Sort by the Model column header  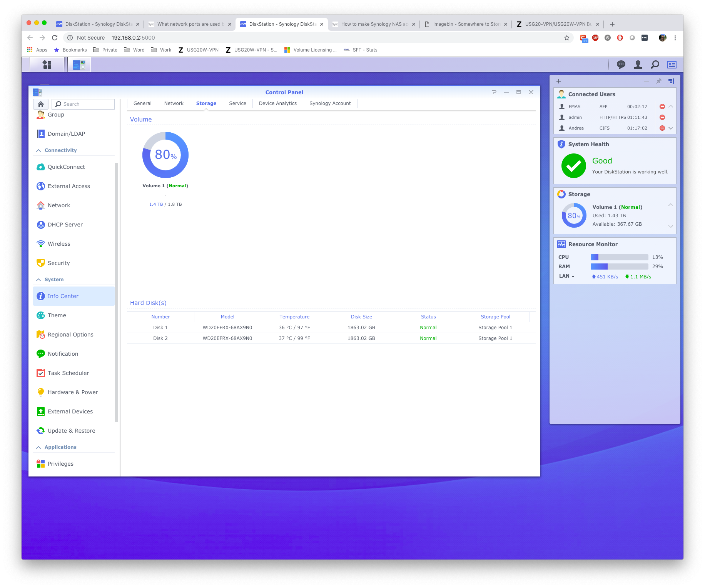tap(227, 317)
